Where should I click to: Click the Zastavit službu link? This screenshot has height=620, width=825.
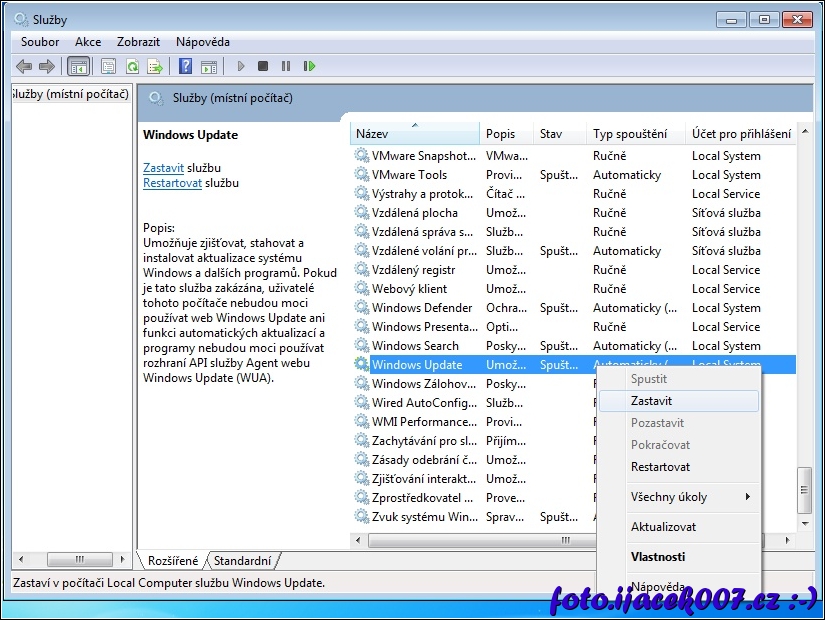coord(163,168)
